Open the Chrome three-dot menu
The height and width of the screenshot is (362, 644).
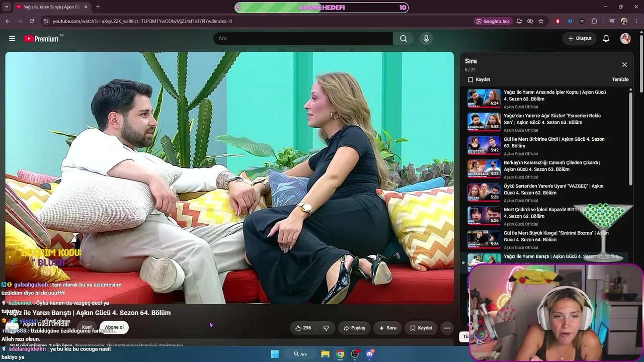pyautogui.click(x=636, y=21)
